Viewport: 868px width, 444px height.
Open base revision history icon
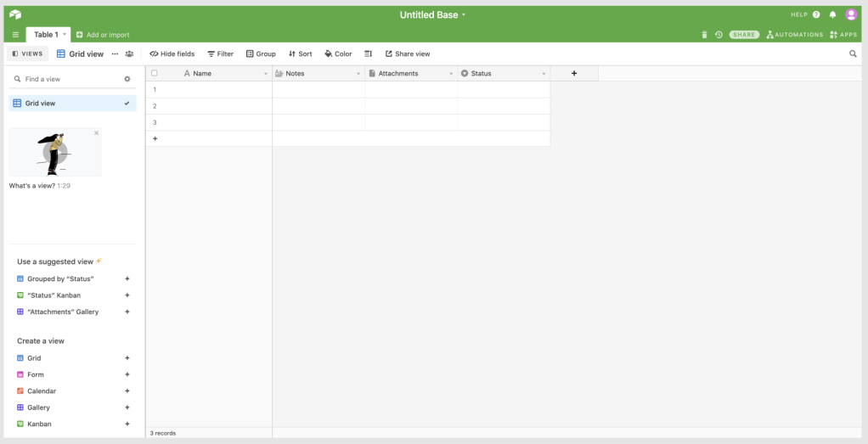pos(719,35)
